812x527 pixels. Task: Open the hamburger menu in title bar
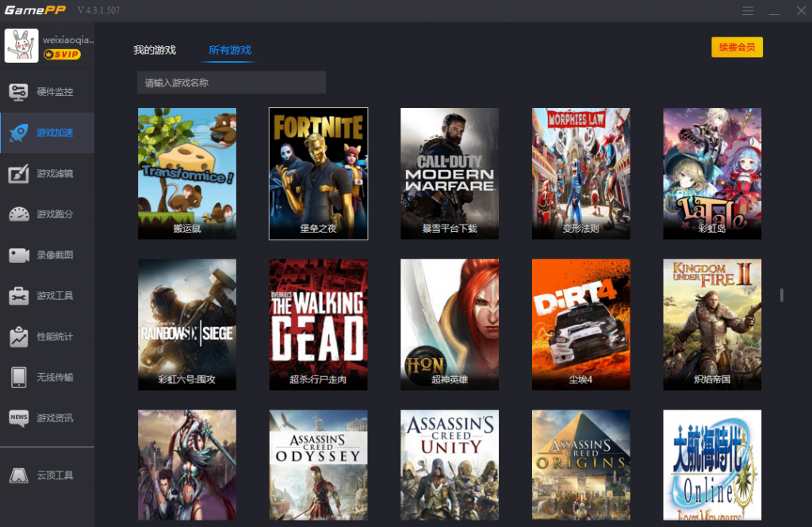pyautogui.click(x=747, y=11)
